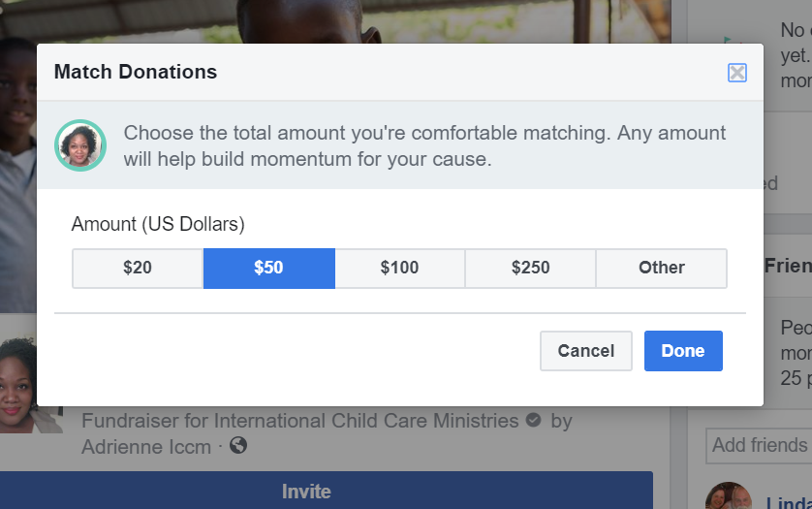Pick the $250 matching amount

tap(530, 268)
